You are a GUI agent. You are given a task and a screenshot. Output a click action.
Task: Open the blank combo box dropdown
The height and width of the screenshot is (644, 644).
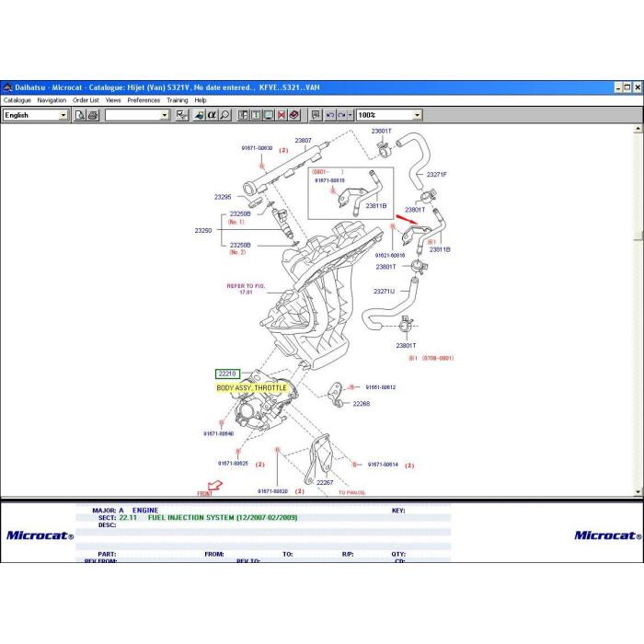tap(165, 115)
